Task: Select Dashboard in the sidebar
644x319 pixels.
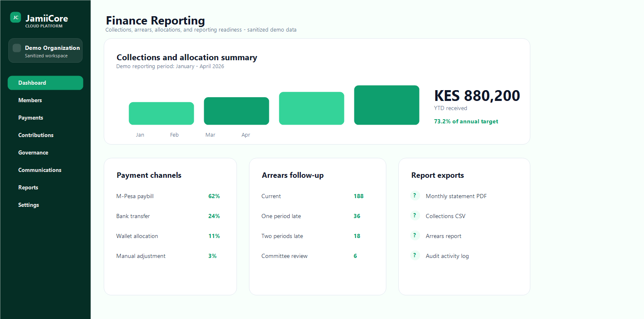Action: pos(45,83)
